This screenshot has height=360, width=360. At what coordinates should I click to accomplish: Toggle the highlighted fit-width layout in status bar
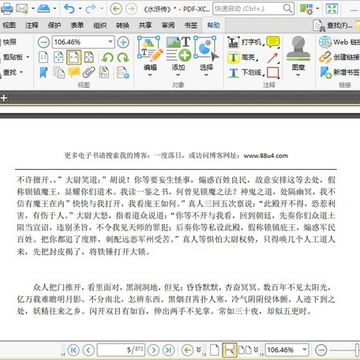[230, 350]
